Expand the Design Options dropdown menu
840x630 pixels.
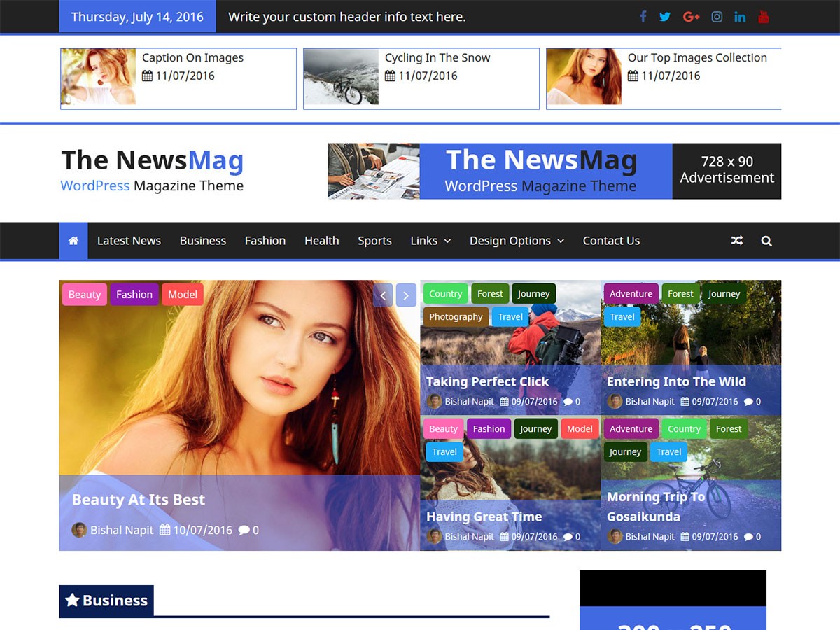point(517,241)
